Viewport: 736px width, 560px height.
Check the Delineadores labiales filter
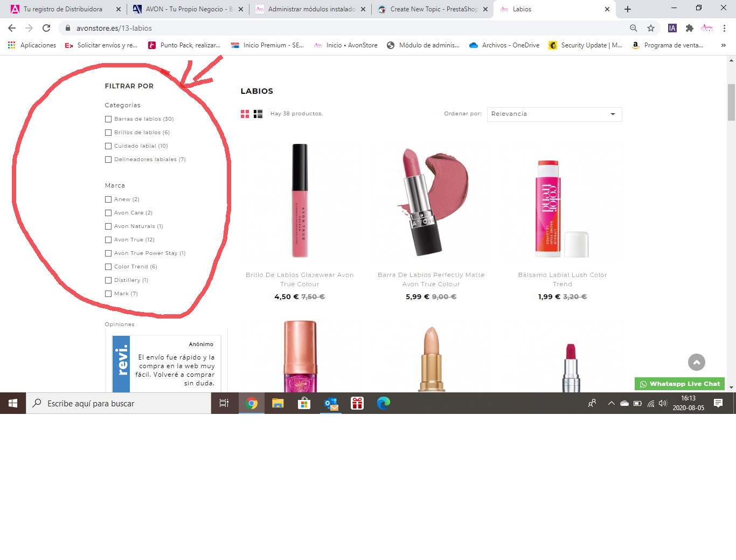108,160
